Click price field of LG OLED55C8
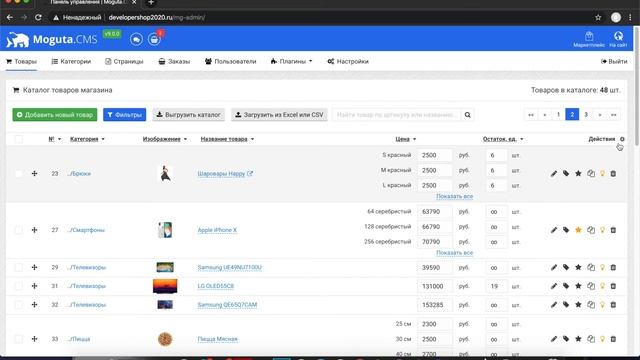This screenshot has width=640, height=360. tap(435, 287)
